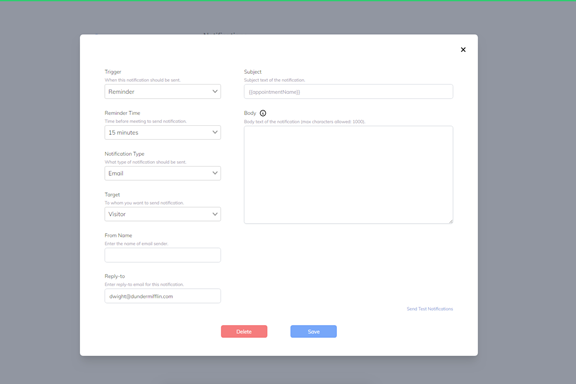Click the Body textarea resize handle
The image size is (576, 384).
click(x=450, y=221)
